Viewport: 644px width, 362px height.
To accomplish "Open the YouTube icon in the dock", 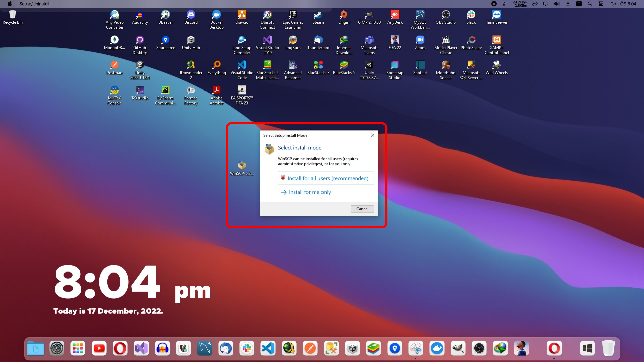I will pyautogui.click(x=99, y=349).
